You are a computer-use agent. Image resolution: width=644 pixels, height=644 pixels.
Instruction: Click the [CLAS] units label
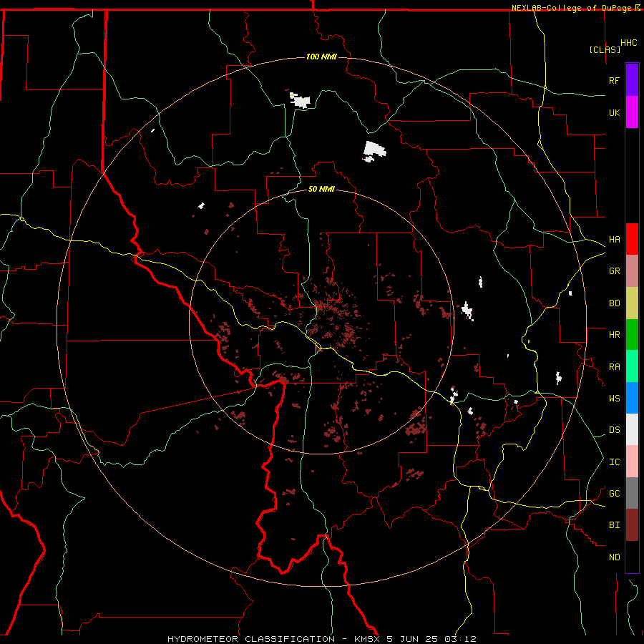[x=604, y=50]
